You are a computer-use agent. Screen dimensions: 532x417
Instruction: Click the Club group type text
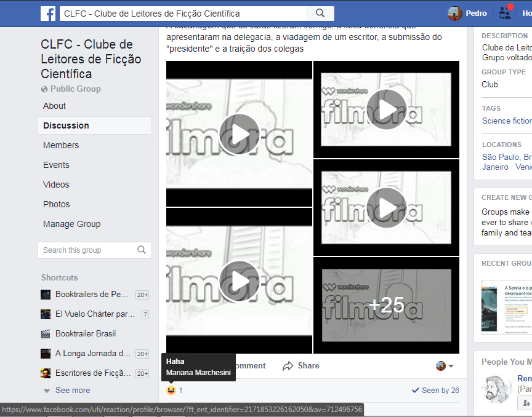(490, 84)
